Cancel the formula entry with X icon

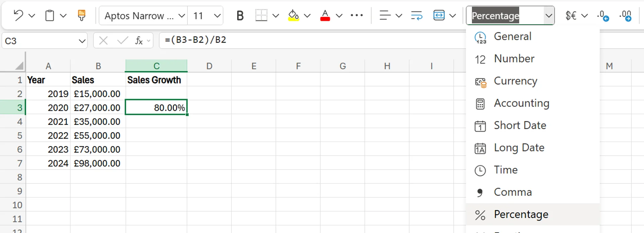tap(103, 41)
